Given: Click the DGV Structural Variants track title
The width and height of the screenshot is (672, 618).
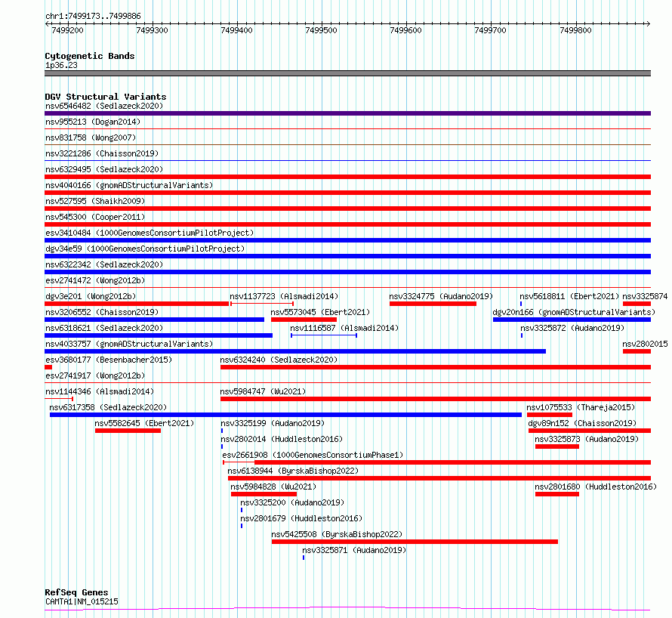Looking at the screenshot, I should 106,97.
